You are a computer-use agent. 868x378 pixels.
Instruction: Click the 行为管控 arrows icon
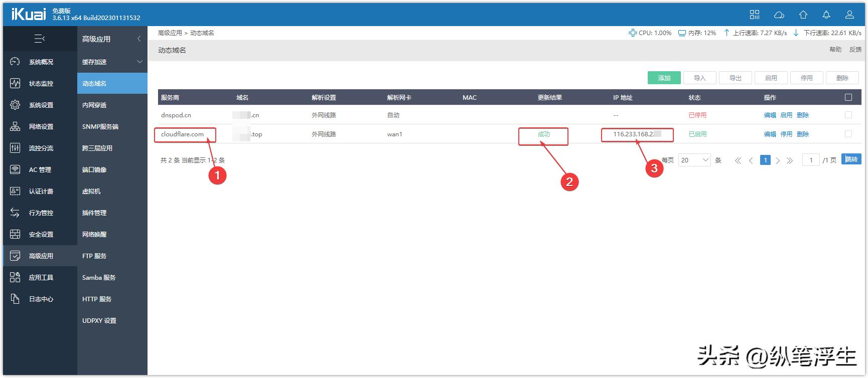15,213
